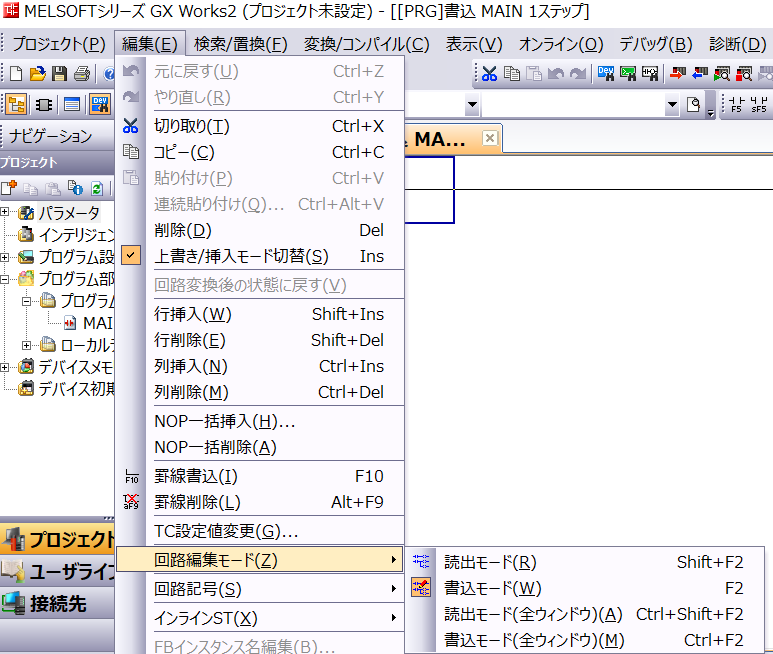Viewport: 773px width, 654px height.
Task: Select 削除 menu entry
Action: (x=260, y=230)
